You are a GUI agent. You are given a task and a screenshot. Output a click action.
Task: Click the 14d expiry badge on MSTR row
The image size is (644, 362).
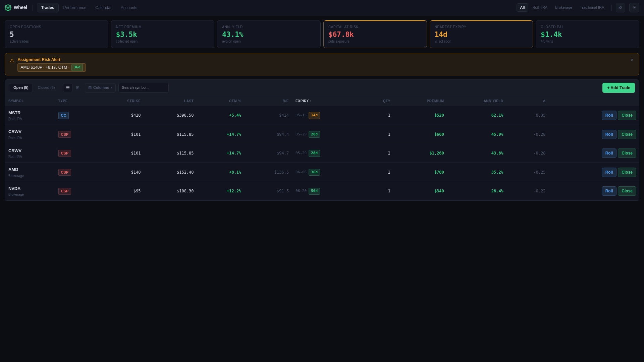[314, 116]
